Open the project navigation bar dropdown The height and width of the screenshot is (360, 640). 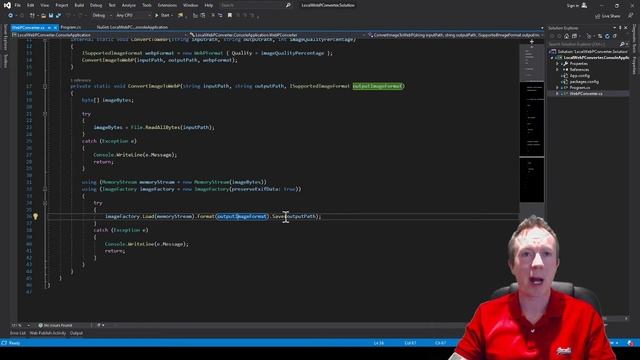pyautogui.click(x=99, y=35)
